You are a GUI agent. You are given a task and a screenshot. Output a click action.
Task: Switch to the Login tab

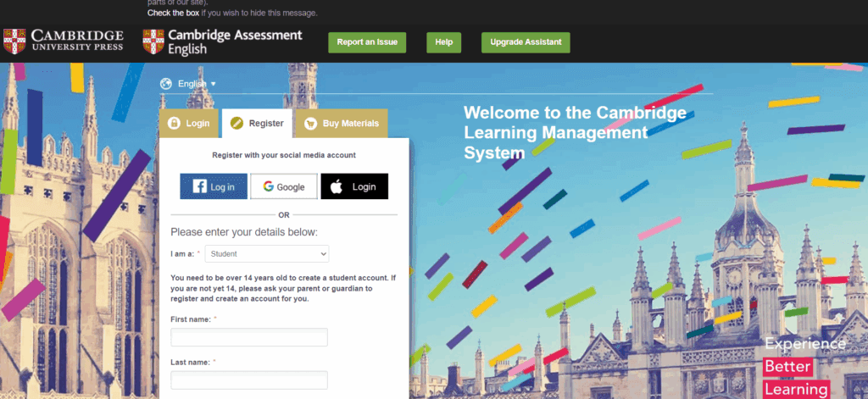(189, 124)
